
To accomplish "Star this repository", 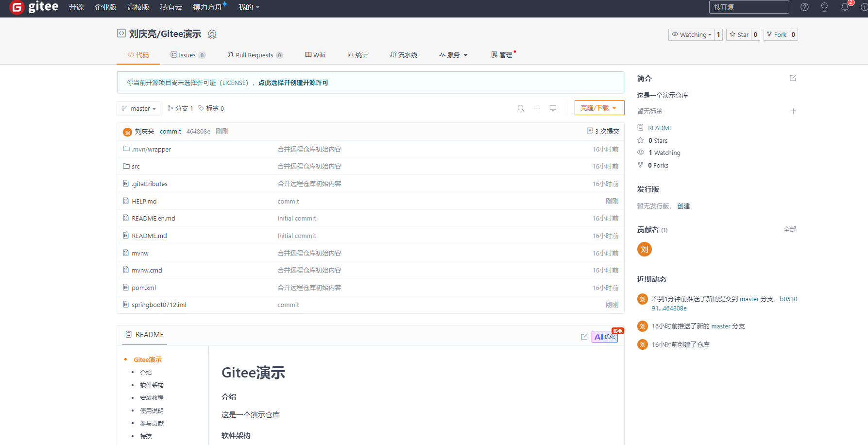I will tap(739, 34).
